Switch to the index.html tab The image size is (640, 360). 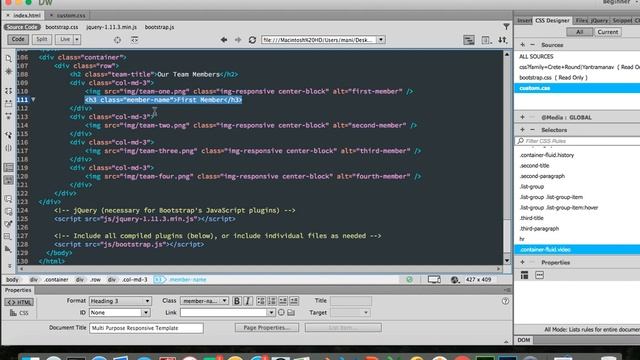pyautogui.click(x=27, y=16)
